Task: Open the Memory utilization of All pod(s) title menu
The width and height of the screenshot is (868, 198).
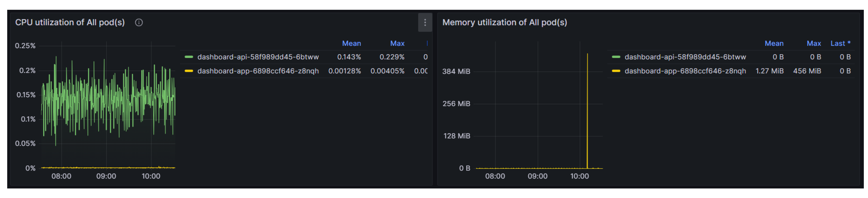Action: point(504,23)
